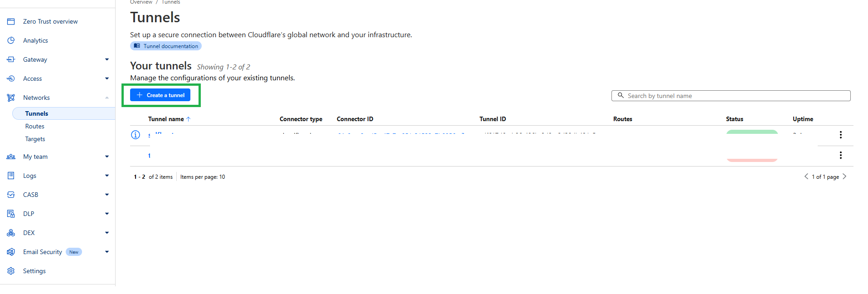Click the DEX sidebar icon

11,233
